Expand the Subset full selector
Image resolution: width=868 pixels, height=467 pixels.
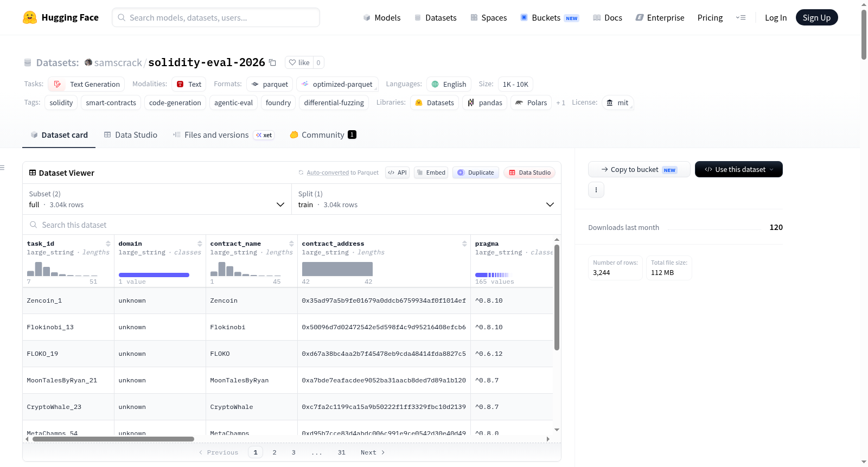pos(157,199)
